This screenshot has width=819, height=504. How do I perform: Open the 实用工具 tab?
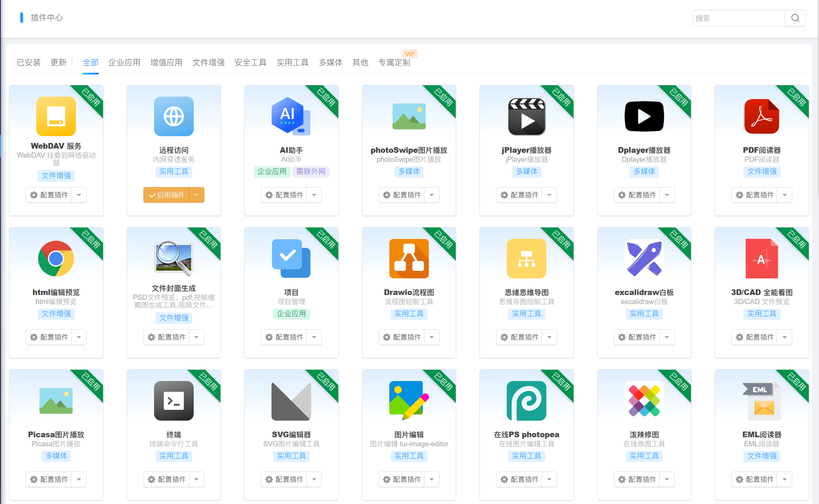pyautogui.click(x=292, y=62)
